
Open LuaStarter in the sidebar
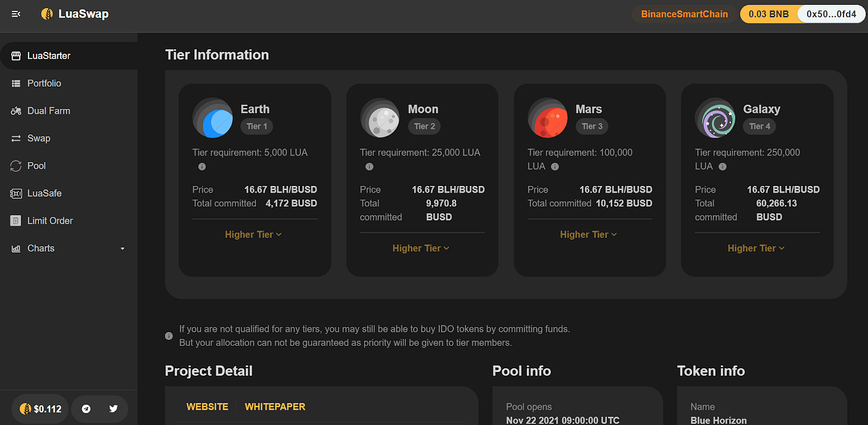coord(69,56)
